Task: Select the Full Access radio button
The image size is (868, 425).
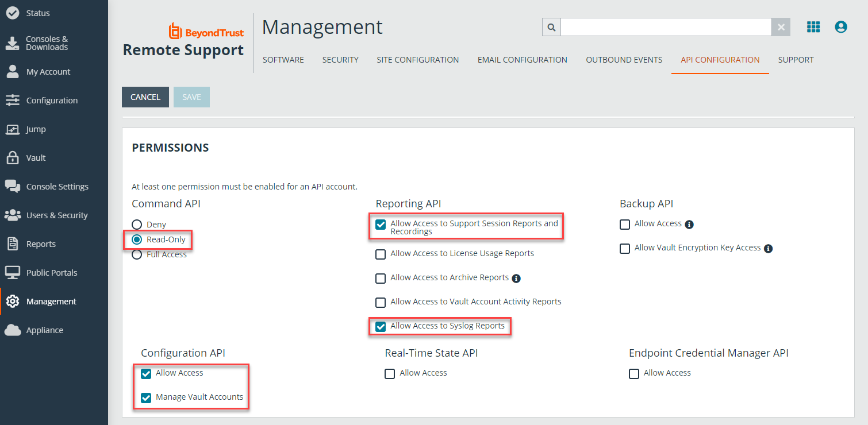Action: click(137, 254)
